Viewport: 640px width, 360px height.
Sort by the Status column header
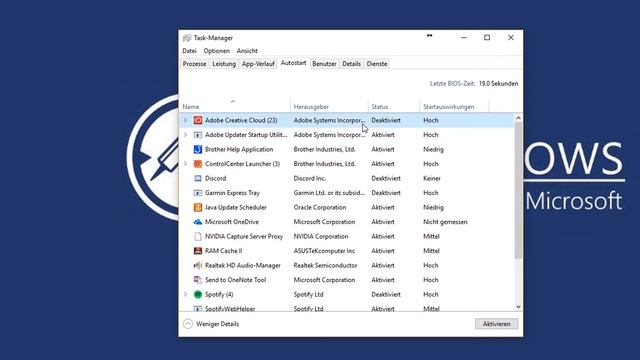[x=380, y=107]
